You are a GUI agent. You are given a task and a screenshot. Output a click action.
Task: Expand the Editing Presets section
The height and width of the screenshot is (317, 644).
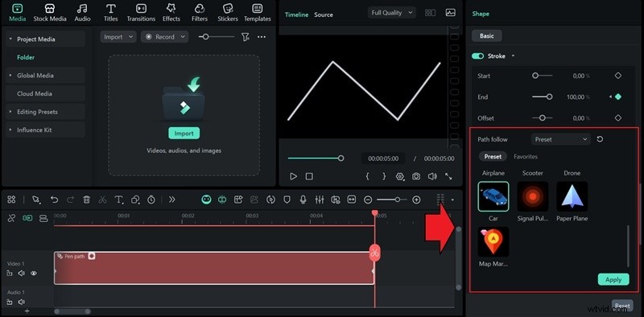click(x=10, y=112)
